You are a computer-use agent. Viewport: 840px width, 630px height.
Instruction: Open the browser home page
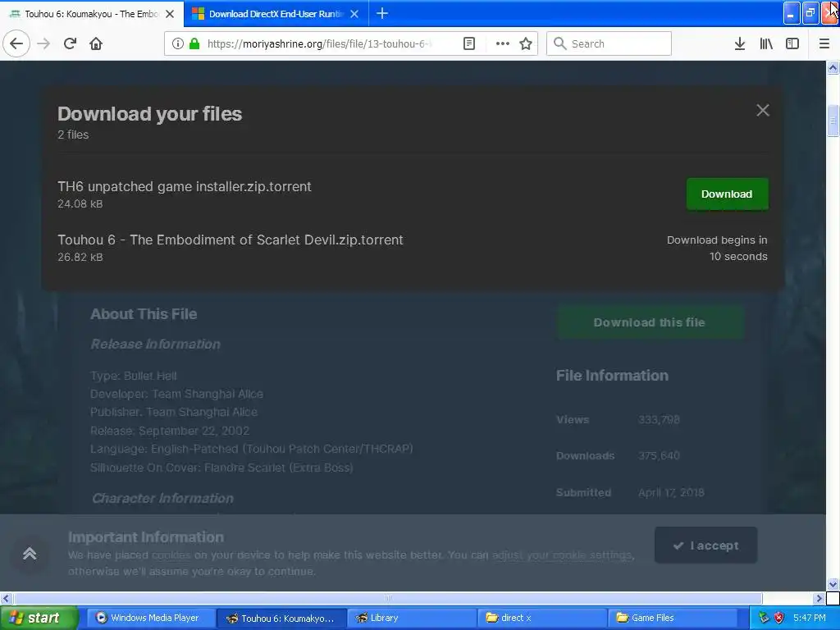96,43
